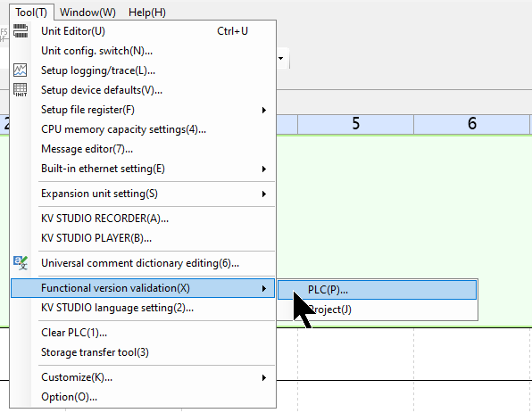Open KV STUDIO language setting(2)...
The width and height of the screenshot is (532, 413).
click(x=143, y=308)
